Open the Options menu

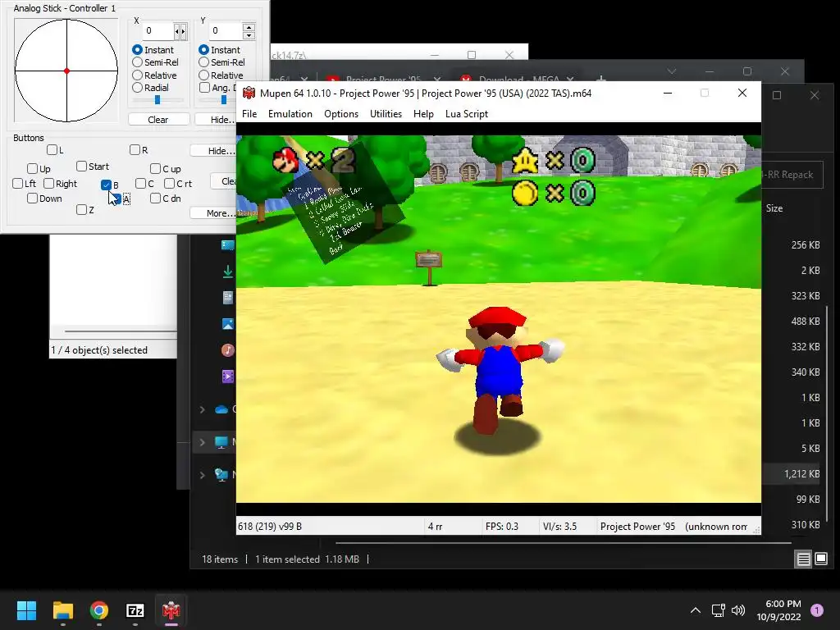click(340, 113)
